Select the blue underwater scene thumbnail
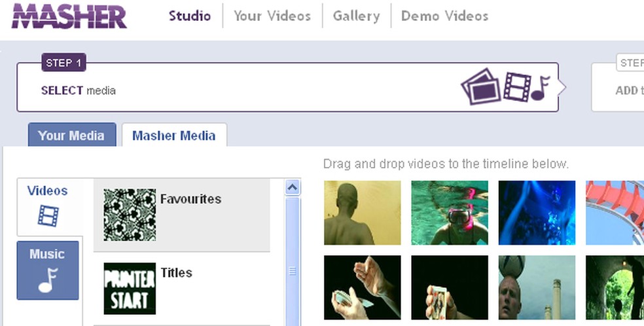The width and height of the screenshot is (644, 326). tap(537, 213)
